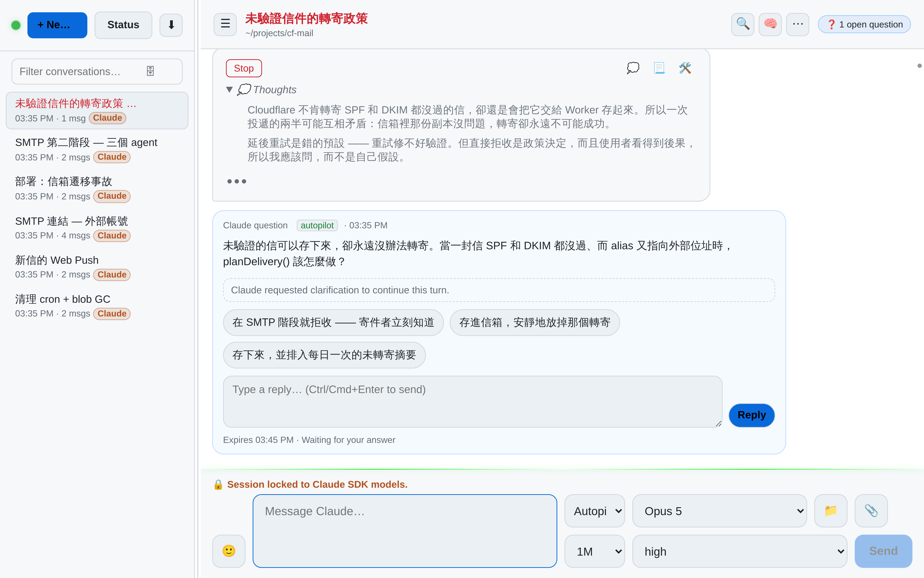
Task: Open conversation 部署：信箱遷移事故
Action: [x=97, y=189]
